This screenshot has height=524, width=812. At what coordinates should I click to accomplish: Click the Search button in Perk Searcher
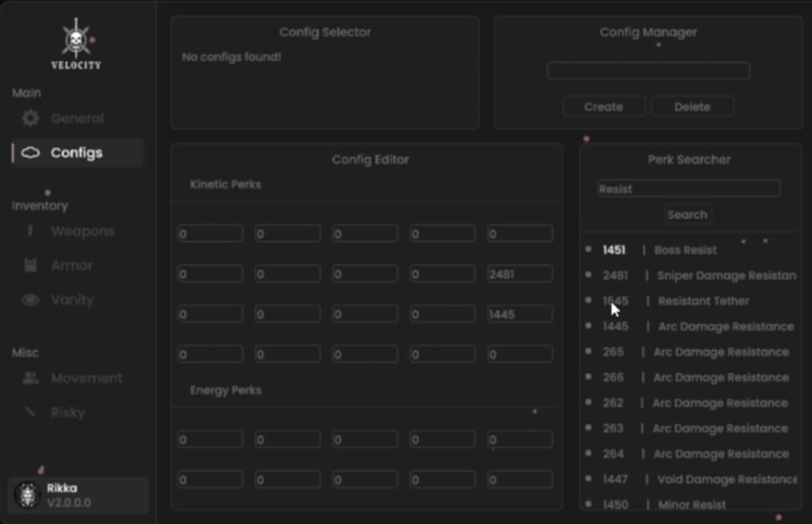pyautogui.click(x=687, y=215)
